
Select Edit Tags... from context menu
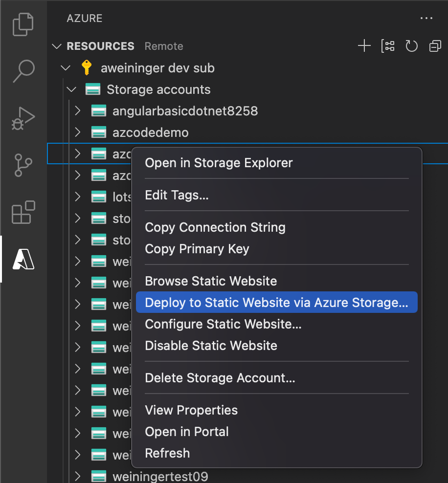click(x=277, y=195)
